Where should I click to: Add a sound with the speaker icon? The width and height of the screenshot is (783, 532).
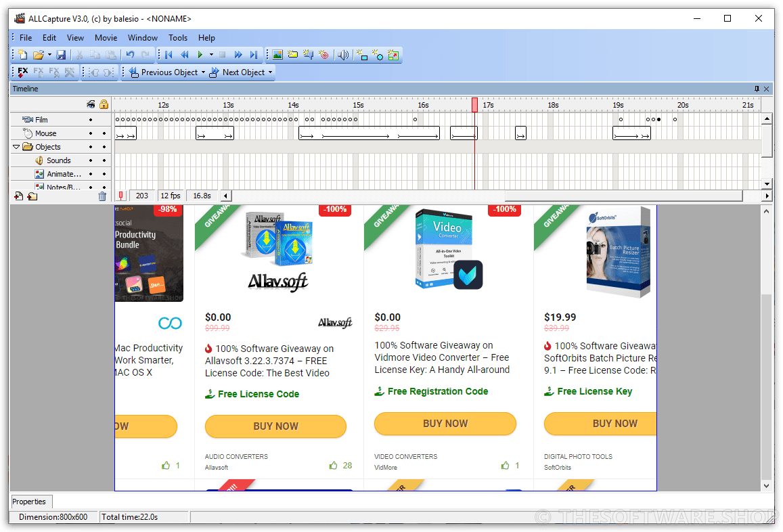coord(342,54)
